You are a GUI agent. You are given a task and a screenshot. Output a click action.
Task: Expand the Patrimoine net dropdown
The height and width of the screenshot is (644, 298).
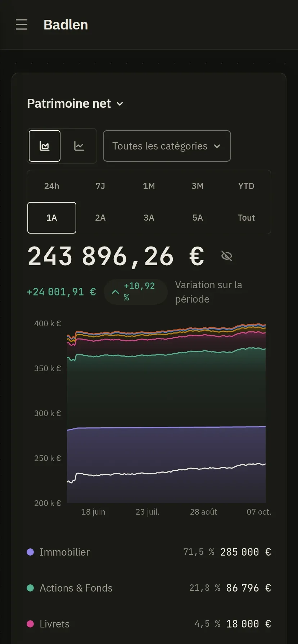[x=75, y=103]
